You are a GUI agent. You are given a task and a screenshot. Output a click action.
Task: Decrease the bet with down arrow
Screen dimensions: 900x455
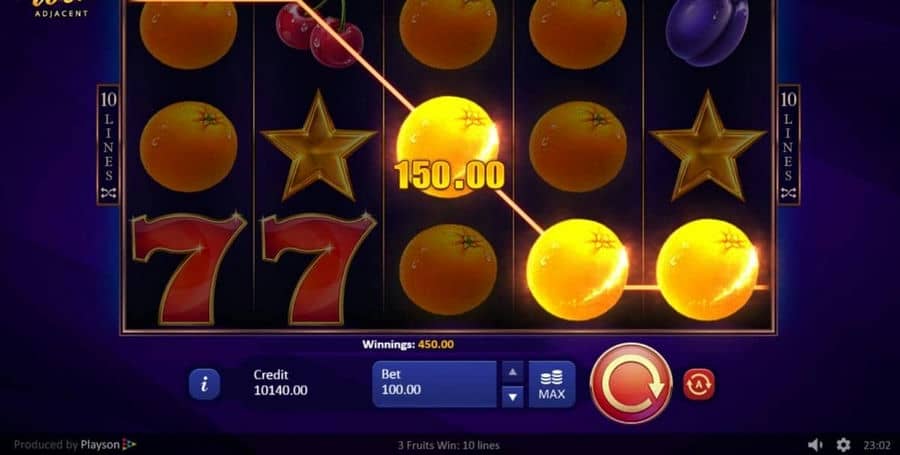click(x=513, y=396)
